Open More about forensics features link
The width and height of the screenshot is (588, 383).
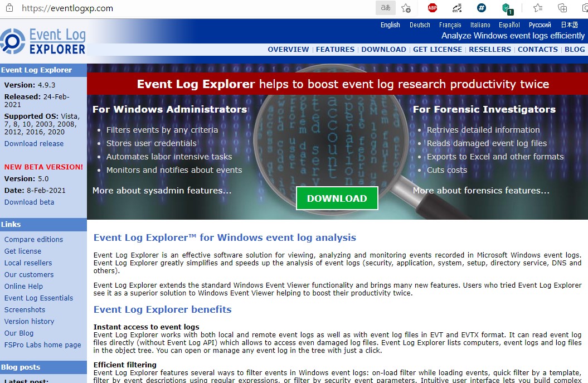[x=481, y=191]
